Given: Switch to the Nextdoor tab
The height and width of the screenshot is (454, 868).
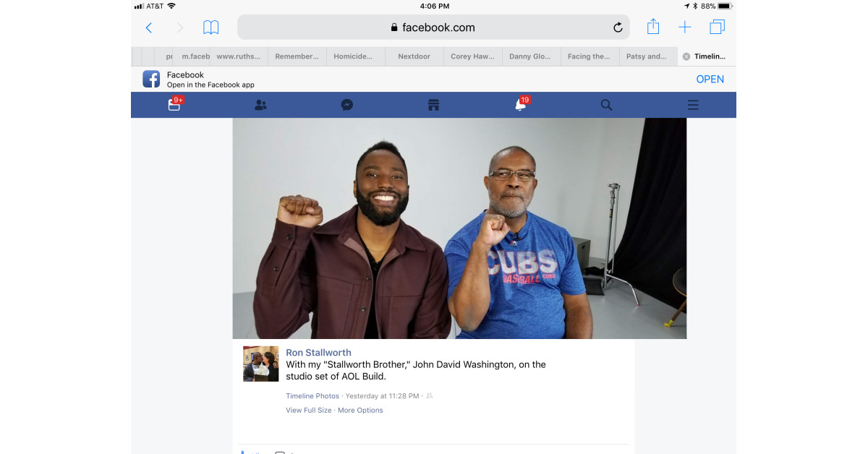Looking at the screenshot, I should point(414,56).
